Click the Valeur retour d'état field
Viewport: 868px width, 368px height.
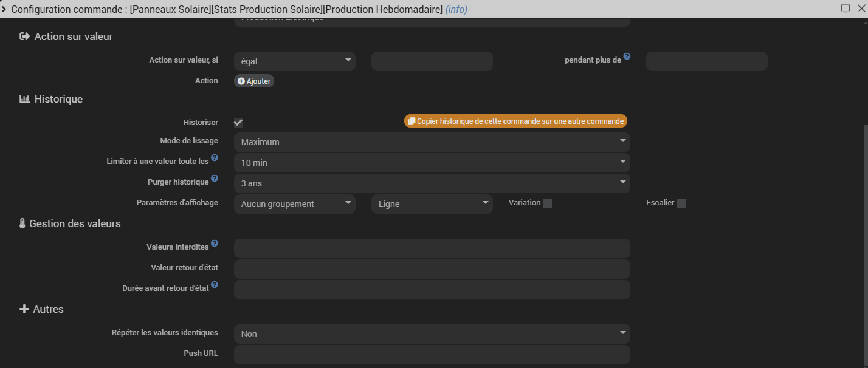click(x=432, y=269)
